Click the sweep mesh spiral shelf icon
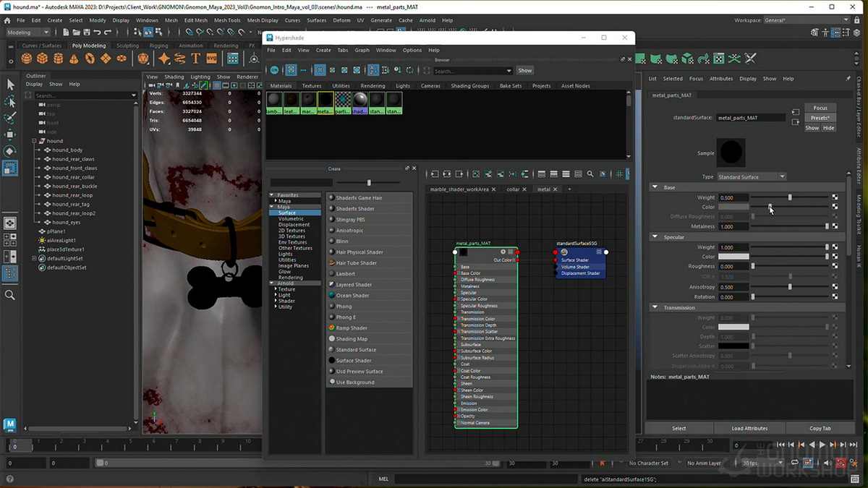The image size is (868, 488). pyautogui.click(x=181, y=59)
